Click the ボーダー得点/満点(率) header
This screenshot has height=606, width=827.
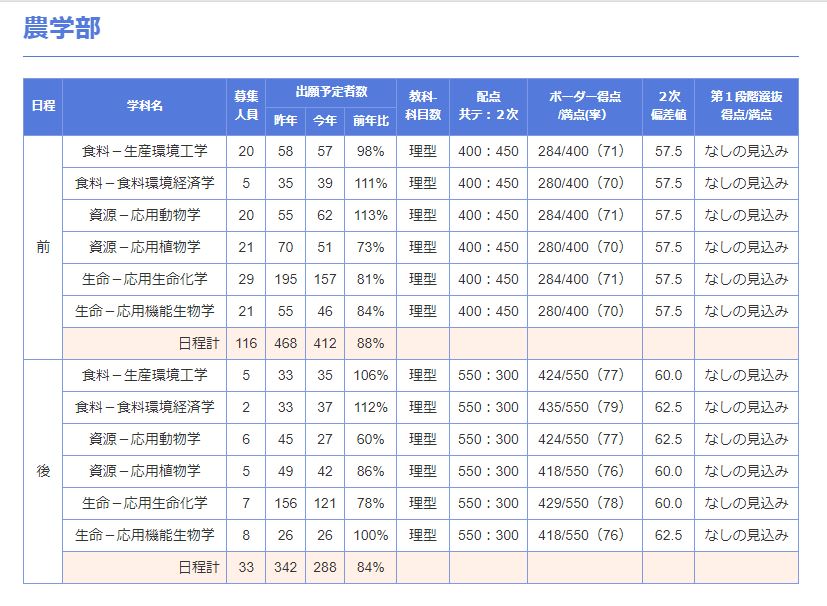[585, 106]
